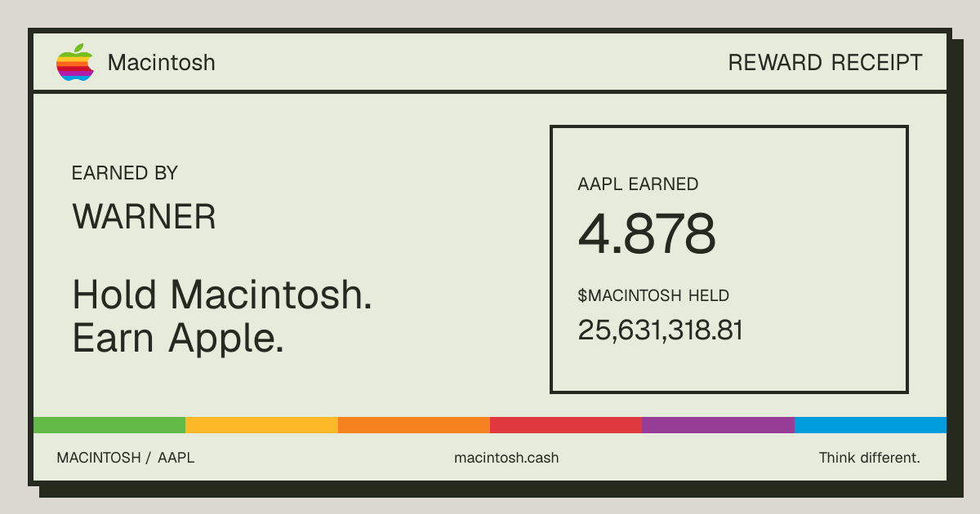Click the AAPL EARNED label
This screenshot has height=514, width=980.
coord(638,184)
